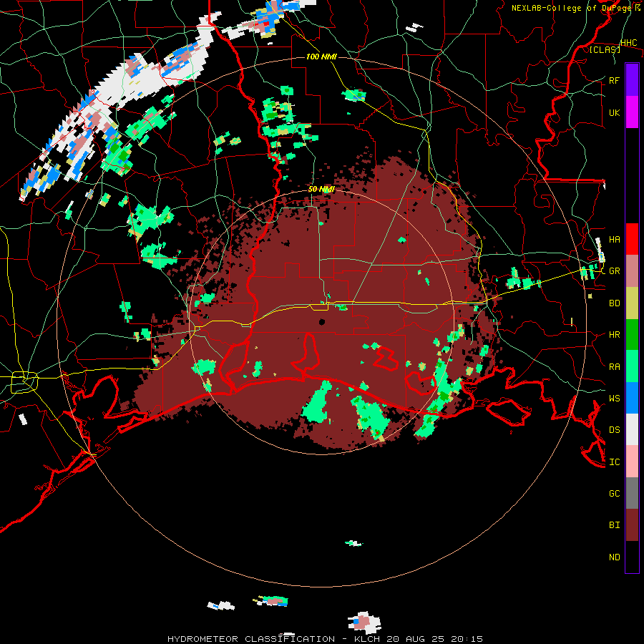Screen dimensions: 644x644
Task: Click the small black radar site dot
Action: click(x=322, y=321)
